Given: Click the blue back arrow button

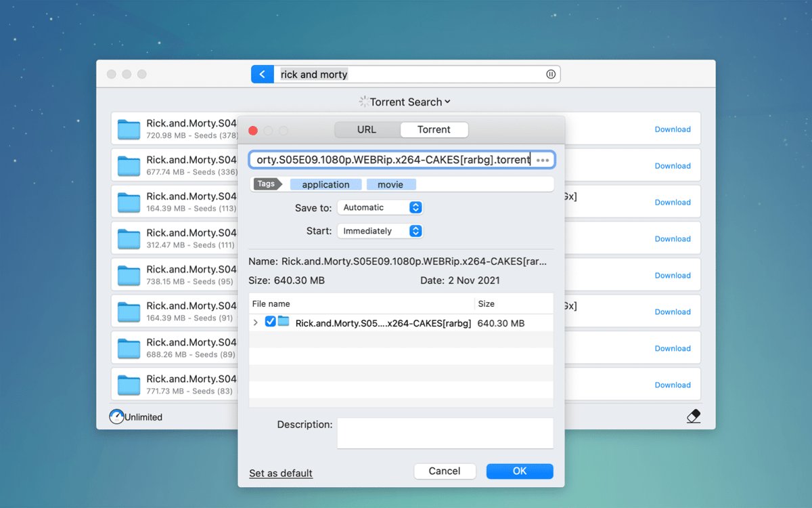Looking at the screenshot, I should [262, 75].
